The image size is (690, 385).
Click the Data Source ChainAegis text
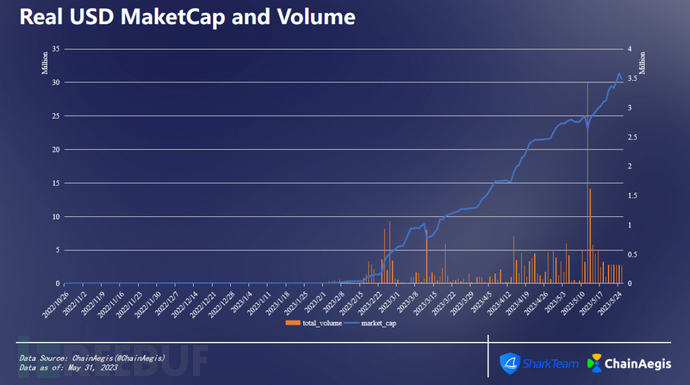tap(92, 358)
